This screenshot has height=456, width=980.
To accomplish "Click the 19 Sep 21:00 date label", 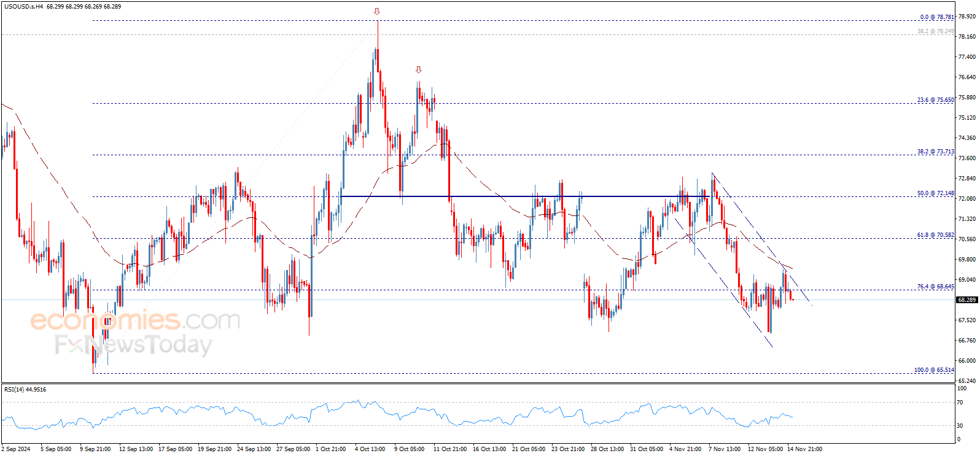I will click(x=214, y=449).
